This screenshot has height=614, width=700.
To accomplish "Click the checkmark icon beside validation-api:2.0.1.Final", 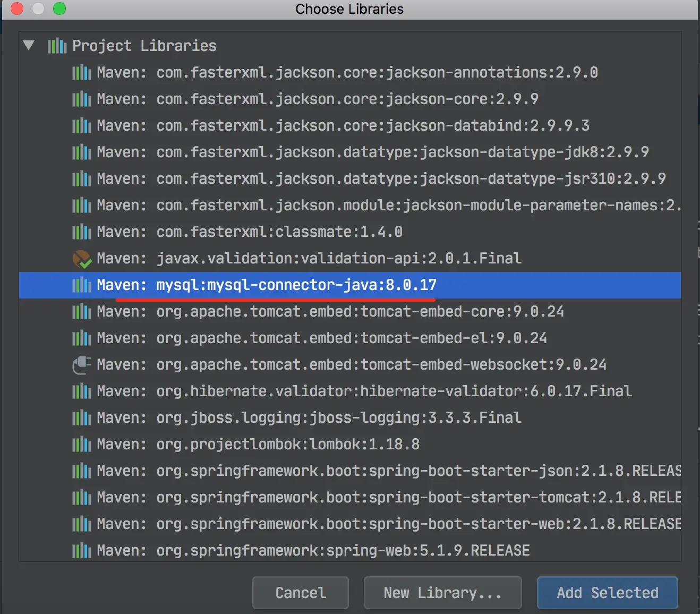I will pyautogui.click(x=82, y=259).
